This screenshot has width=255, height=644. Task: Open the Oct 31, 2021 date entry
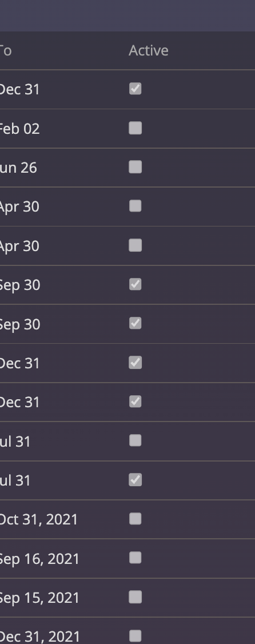(x=39, y=519)
